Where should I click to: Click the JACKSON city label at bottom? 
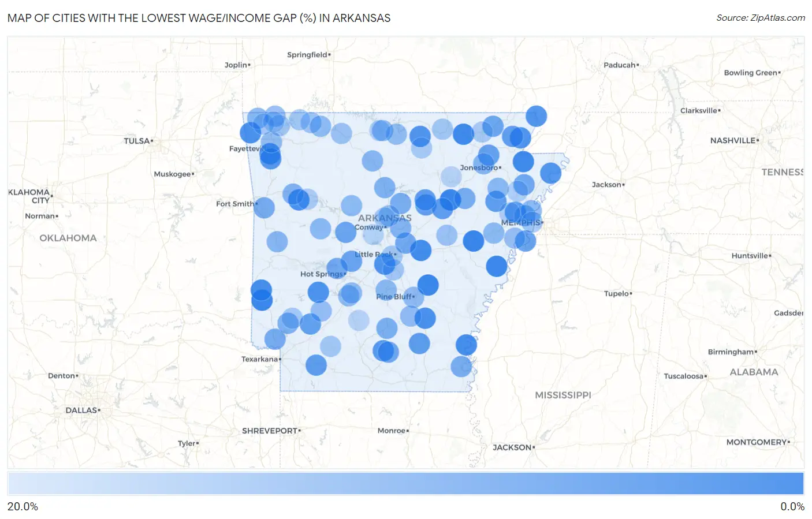coord(512,447)
